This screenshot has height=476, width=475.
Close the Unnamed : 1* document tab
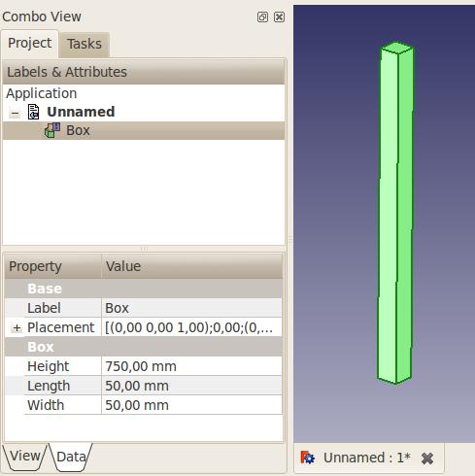click(427, 459)
